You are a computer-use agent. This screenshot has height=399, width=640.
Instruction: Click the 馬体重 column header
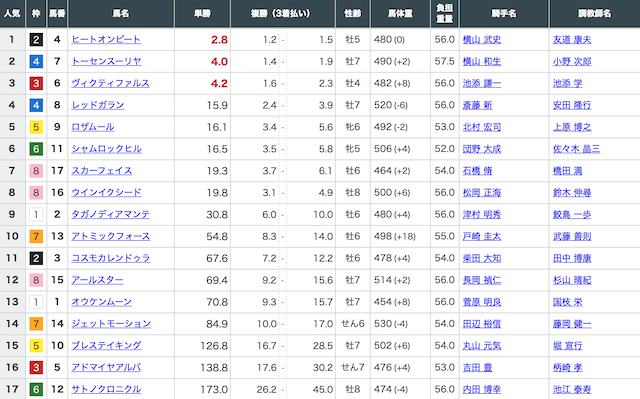400,13
